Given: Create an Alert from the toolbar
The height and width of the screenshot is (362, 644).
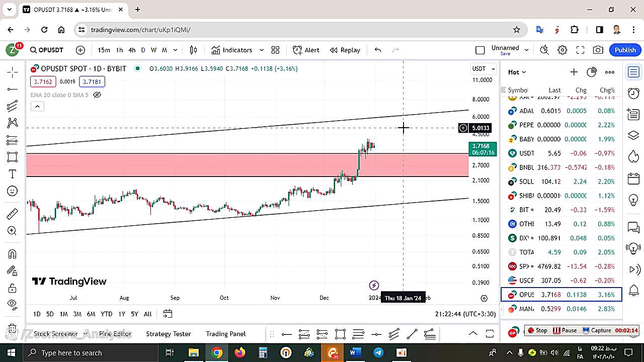Looking at the screenshot, I should [x=306, y=50].
